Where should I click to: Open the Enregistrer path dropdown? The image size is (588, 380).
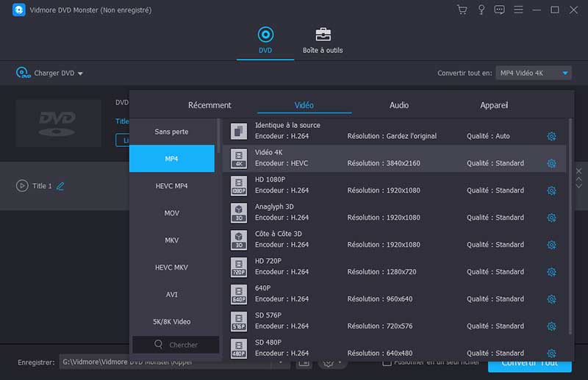click(282, 362)
